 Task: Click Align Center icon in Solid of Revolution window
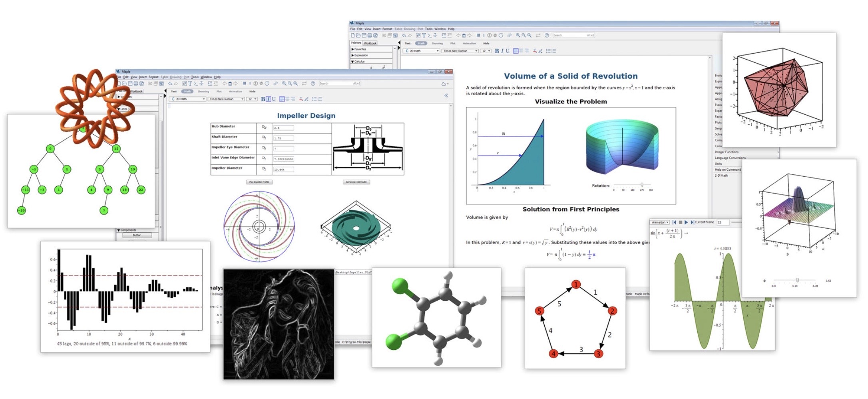click(521, 51)
